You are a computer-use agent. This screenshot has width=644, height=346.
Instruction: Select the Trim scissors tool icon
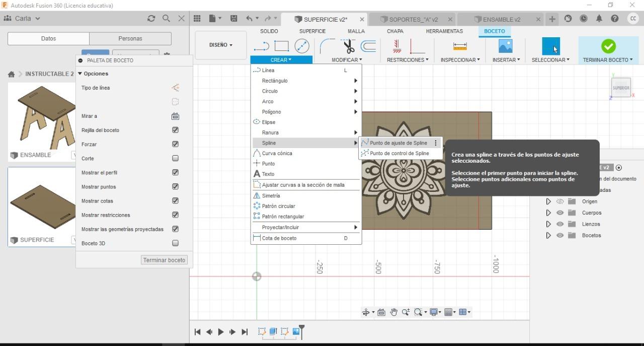[x=348, y=46]
